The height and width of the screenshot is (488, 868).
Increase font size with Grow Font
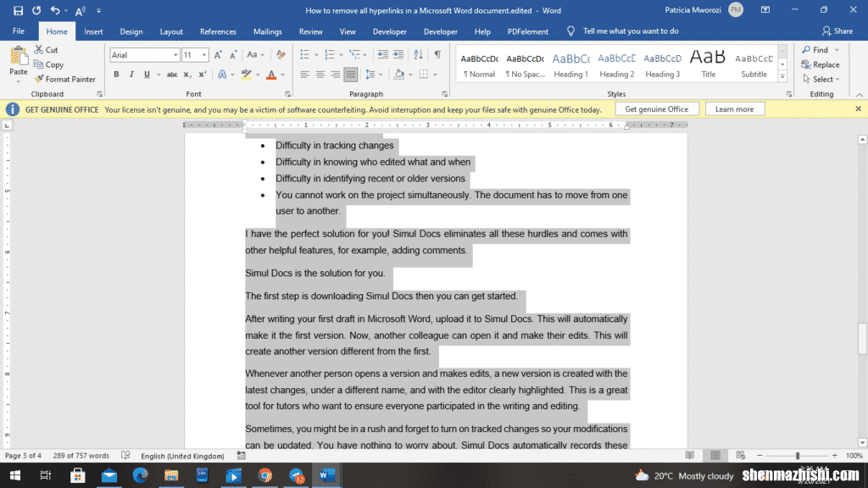(218, 55)
